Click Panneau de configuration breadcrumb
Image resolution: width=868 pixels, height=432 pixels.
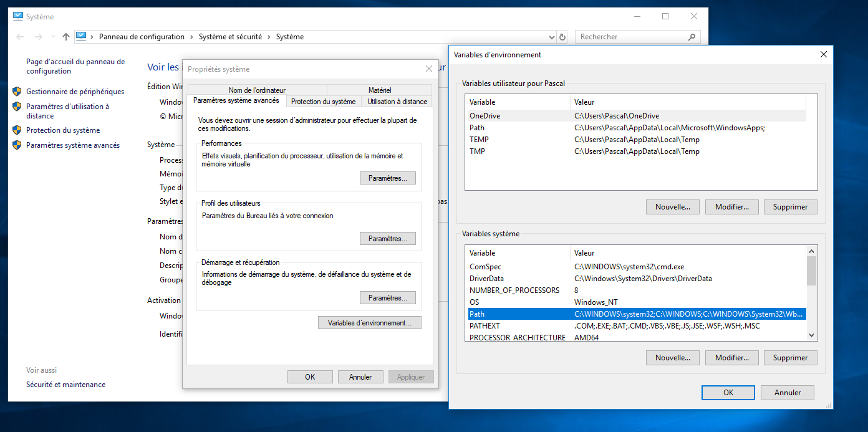click(x=142, y=37)
